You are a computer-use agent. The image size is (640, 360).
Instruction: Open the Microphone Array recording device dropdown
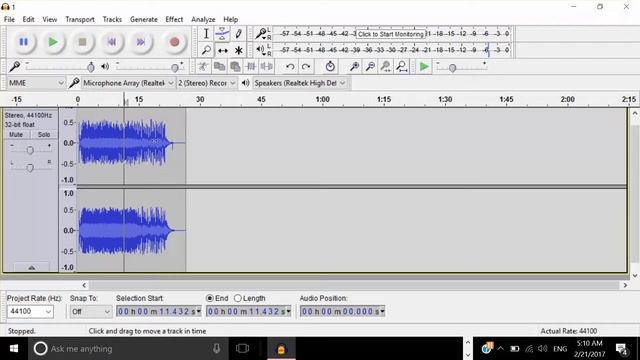tap(129, 83)
